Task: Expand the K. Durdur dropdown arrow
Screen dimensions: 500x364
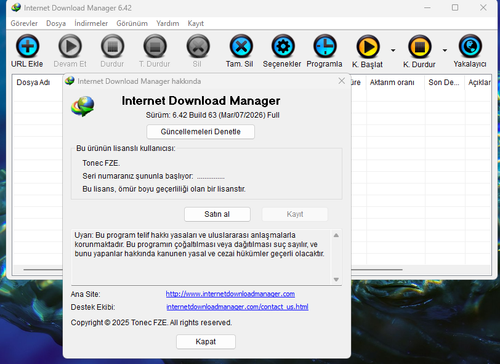Action: [x=445, y=50]
